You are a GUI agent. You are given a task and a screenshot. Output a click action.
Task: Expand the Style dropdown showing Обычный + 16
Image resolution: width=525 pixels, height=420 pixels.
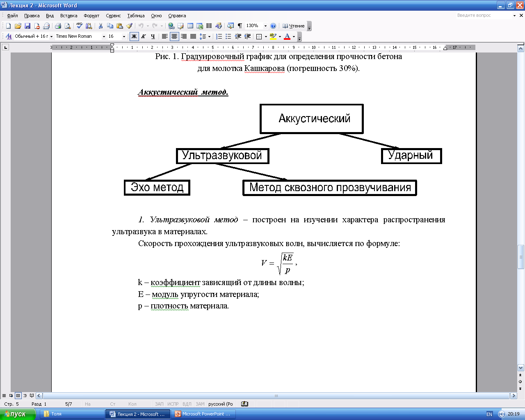click(52, 37)
